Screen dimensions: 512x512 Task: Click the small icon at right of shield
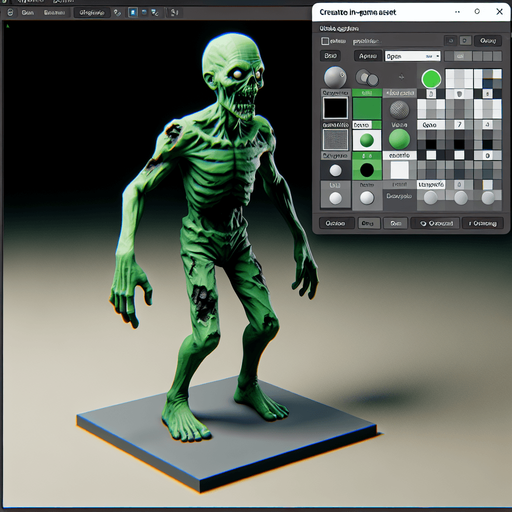[487, 94]
